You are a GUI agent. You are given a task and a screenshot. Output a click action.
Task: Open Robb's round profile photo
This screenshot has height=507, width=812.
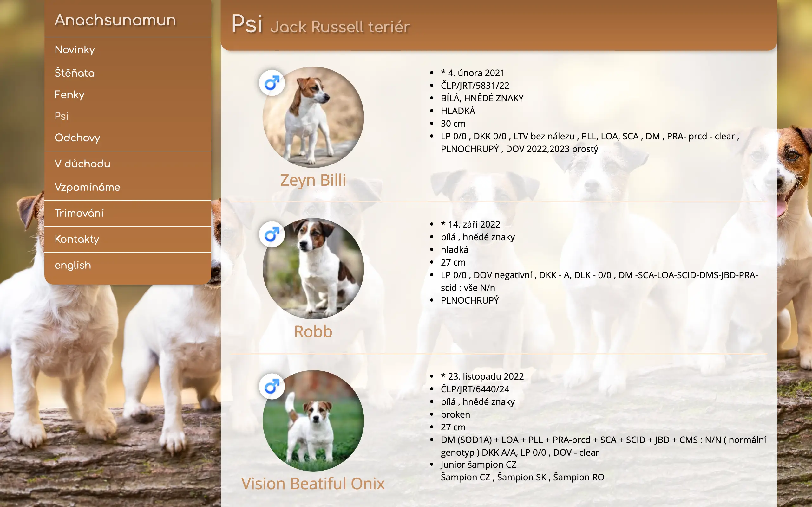[x=313, y=269]
